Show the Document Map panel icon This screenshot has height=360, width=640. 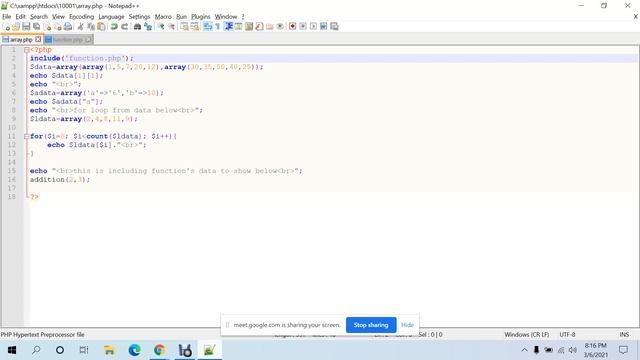coord(249,27)
